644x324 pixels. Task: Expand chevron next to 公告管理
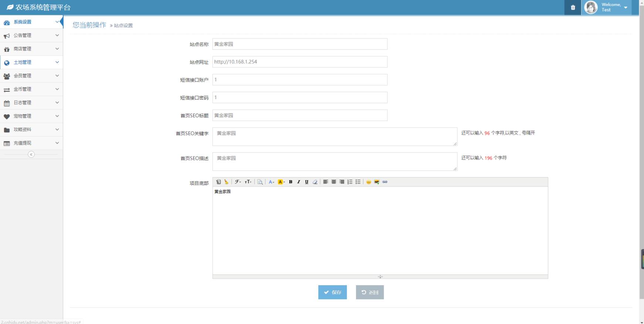57,36
